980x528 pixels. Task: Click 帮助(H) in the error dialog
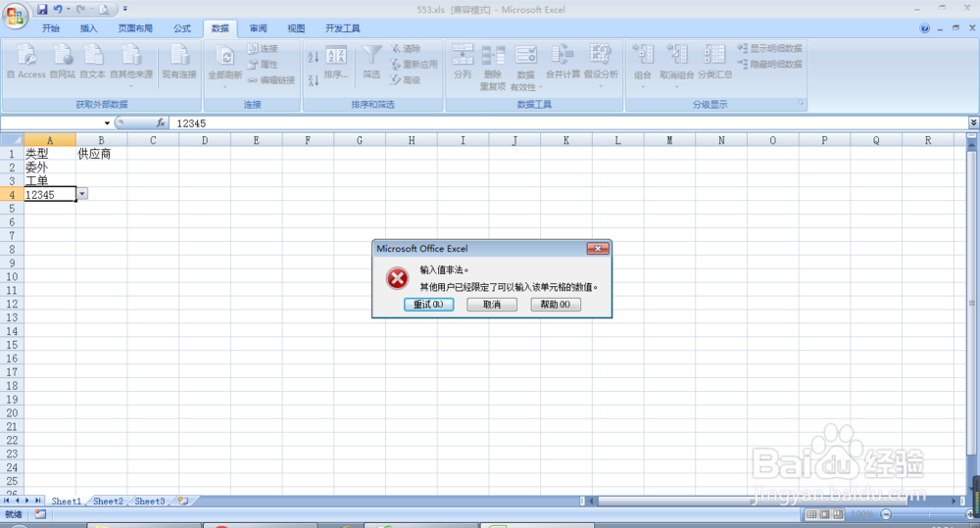click(555, 305)
